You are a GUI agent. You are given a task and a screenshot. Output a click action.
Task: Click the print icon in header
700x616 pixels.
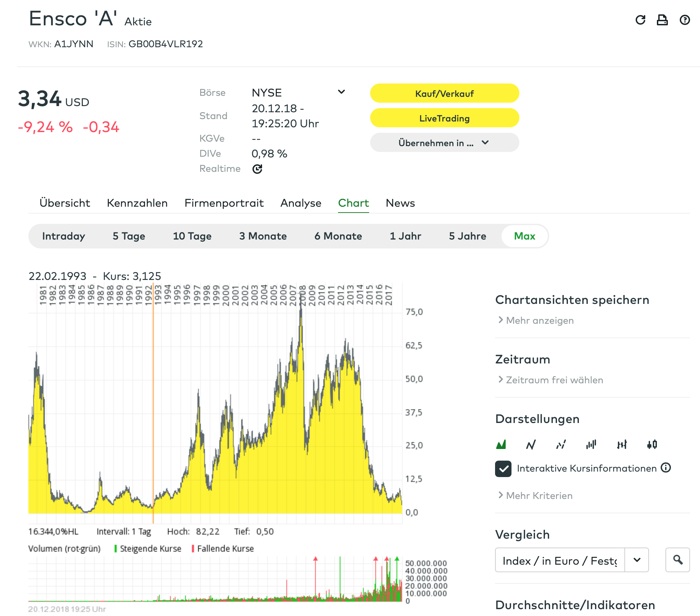pos(662,20)
